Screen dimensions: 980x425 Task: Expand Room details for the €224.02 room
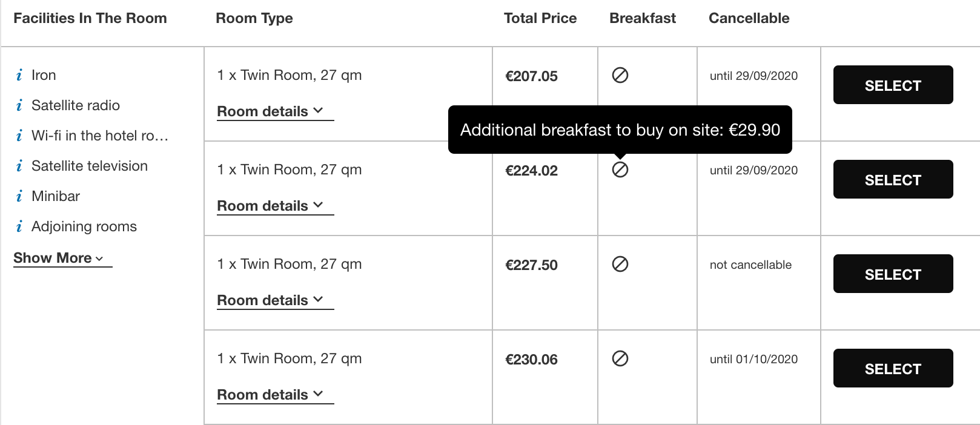tap(275, 206)
